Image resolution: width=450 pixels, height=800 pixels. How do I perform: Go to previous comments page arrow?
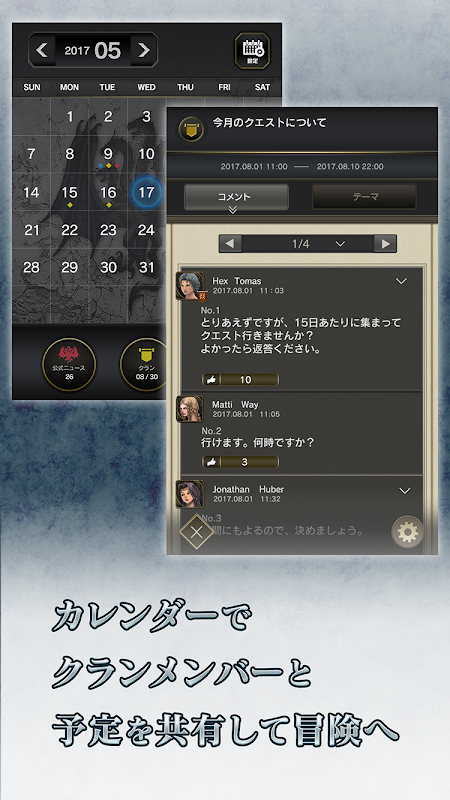point(231,244)
